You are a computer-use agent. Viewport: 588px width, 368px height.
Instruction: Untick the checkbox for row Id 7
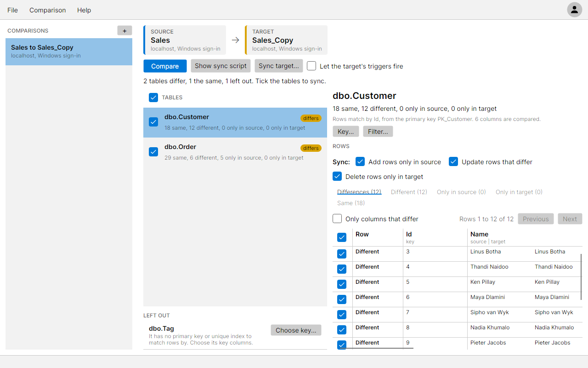click(342, 315)
